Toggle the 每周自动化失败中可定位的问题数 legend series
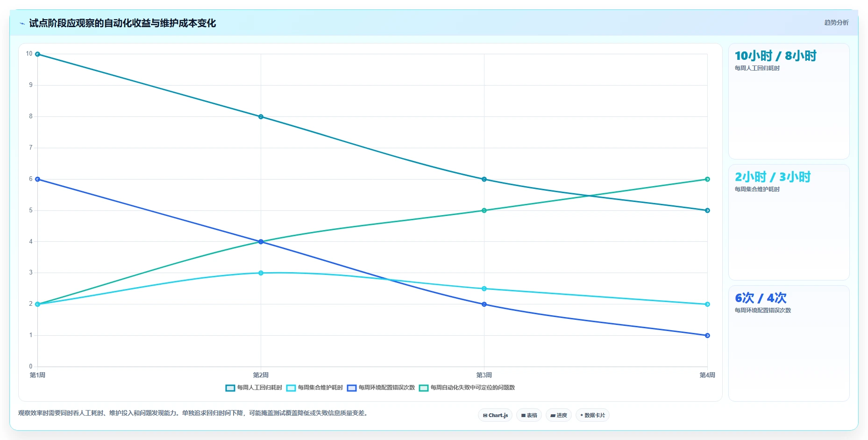 tap(467, 388)
